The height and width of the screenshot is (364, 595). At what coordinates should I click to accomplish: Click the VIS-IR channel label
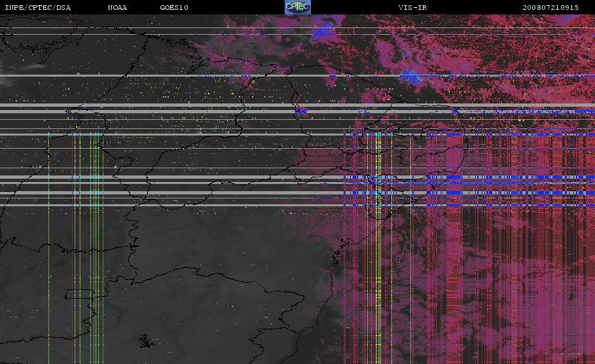click(412, 8)
